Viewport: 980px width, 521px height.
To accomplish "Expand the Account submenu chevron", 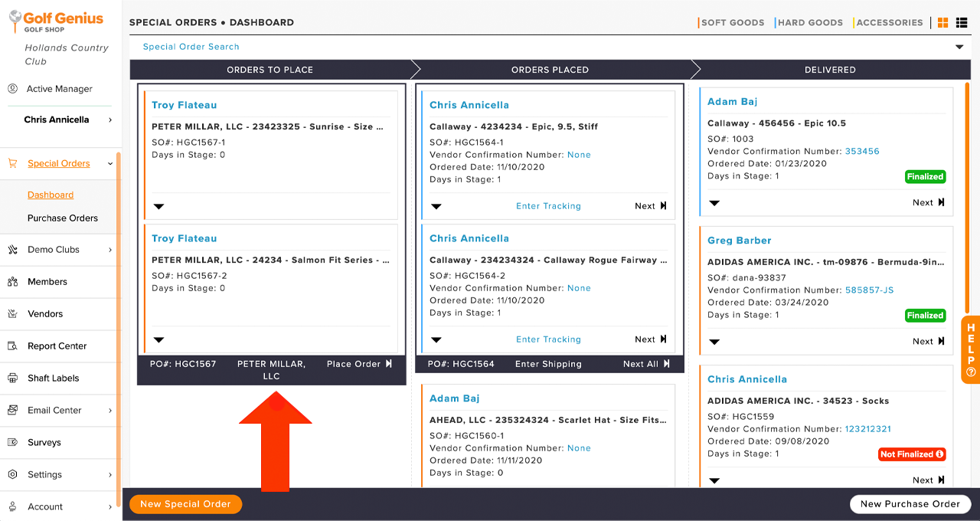I will click(x=110, y=506).
